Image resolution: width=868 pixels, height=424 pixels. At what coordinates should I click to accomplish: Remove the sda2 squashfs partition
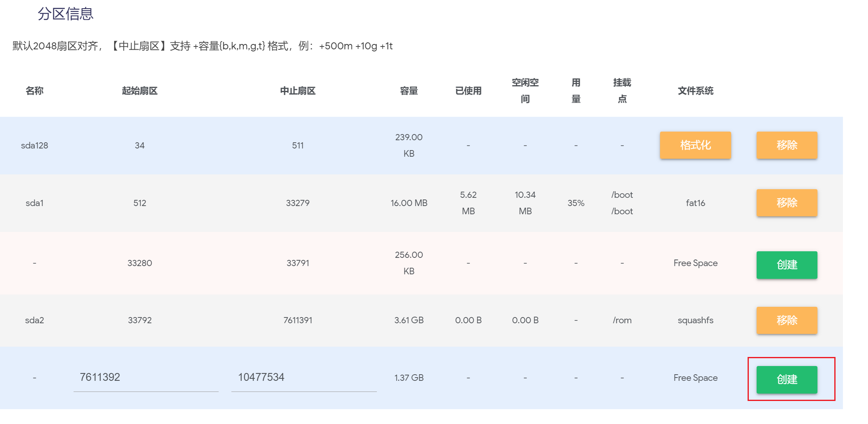pos(787,320)
